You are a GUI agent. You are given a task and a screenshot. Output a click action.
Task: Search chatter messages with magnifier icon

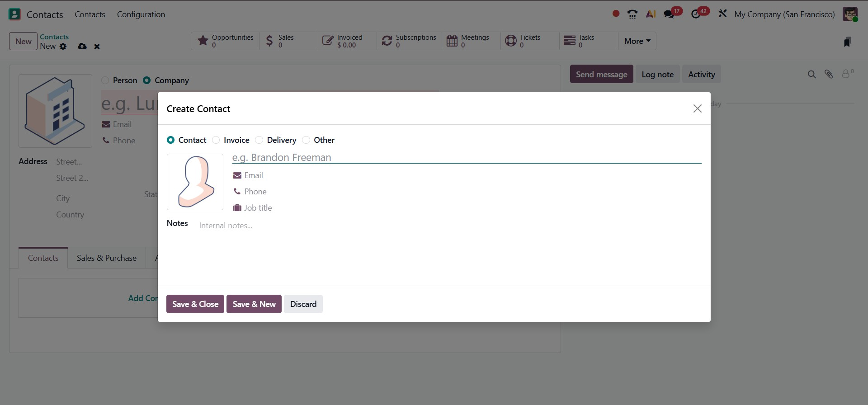[812, 74]
